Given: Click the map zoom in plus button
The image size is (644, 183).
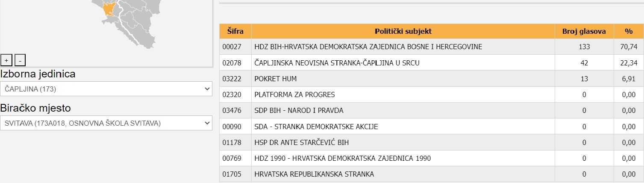Looking at the screenshot, I should (x=6, y=60).
